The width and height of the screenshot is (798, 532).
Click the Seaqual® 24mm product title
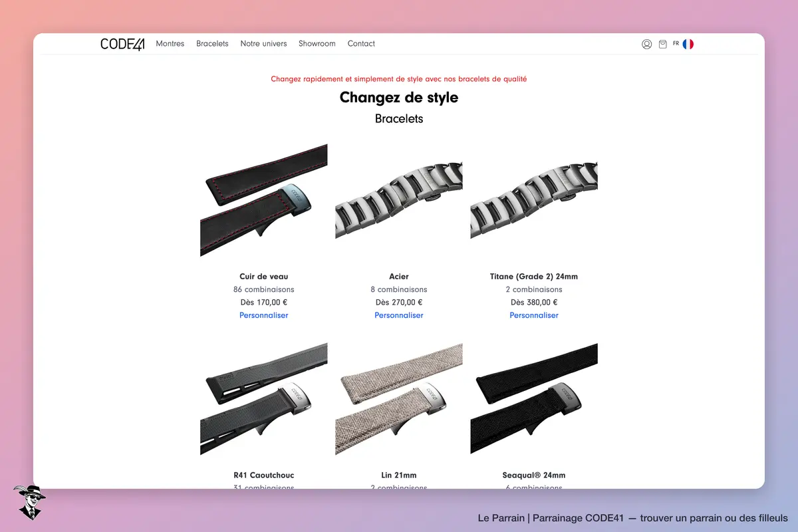[534, 475]
